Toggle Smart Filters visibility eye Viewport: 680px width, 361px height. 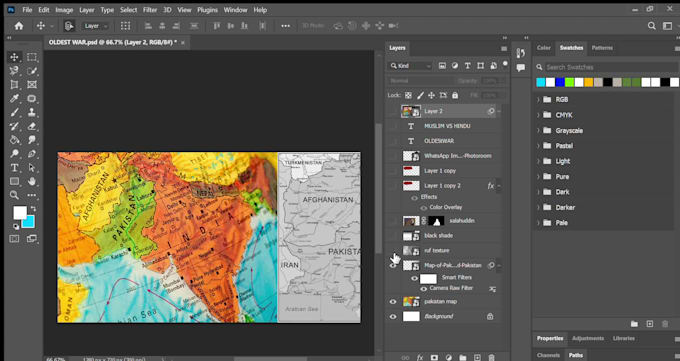click(x=415, y=279)
